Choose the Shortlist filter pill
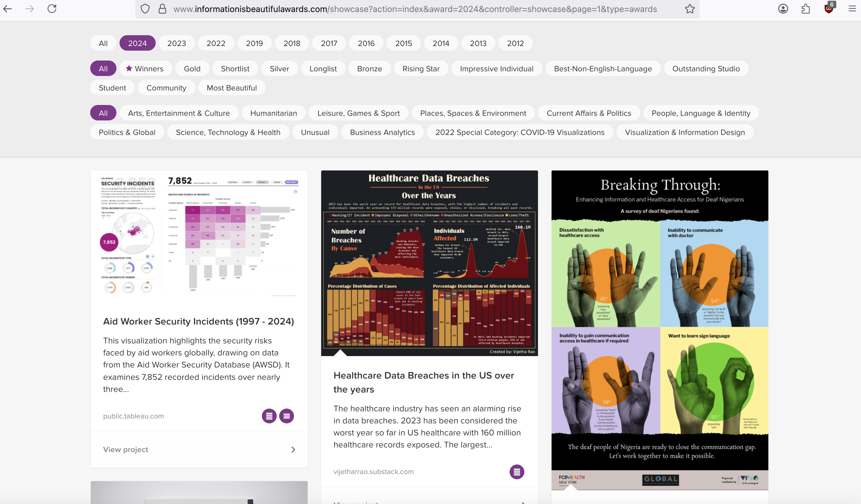The image size is (861, 504). coord(235,69)
